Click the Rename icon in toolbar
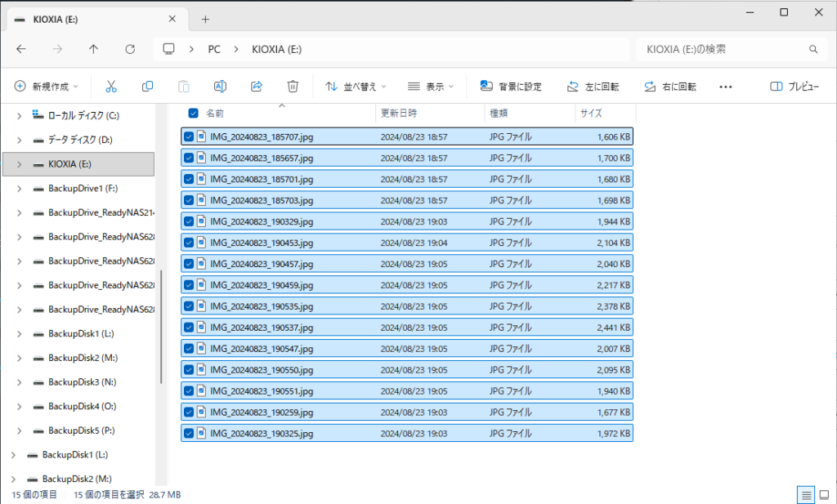Viewport: 837px width, 504px height. point(220,86)
